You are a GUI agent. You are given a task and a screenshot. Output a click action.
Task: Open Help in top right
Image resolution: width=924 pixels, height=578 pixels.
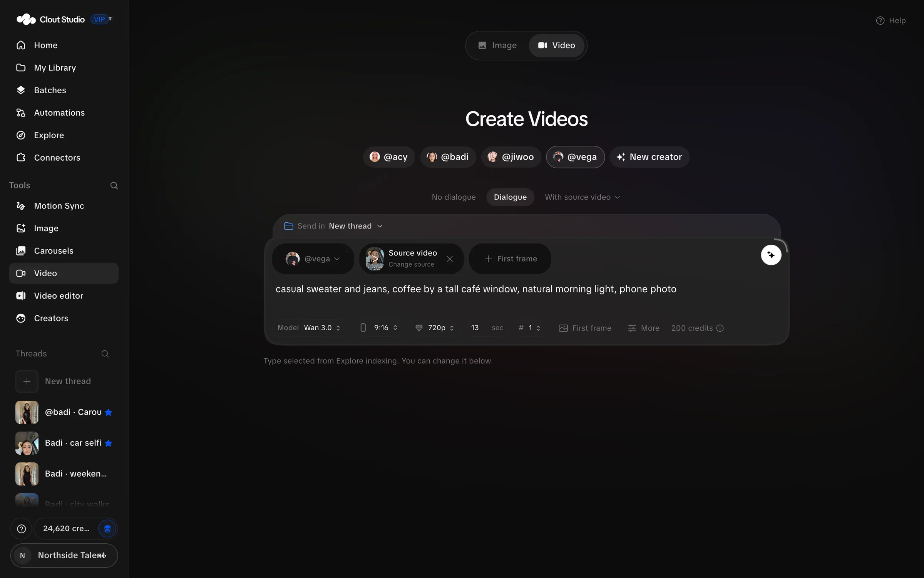891,20
